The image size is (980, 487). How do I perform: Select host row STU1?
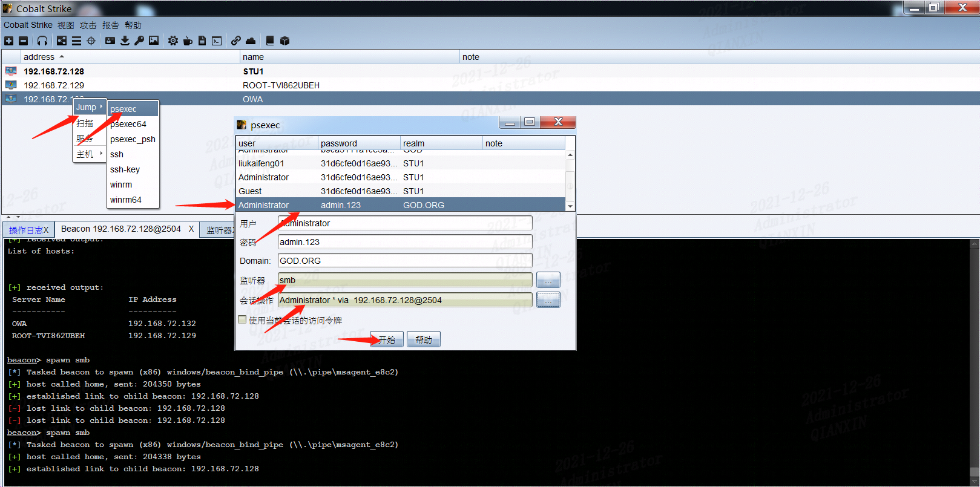tap(490, 71)
